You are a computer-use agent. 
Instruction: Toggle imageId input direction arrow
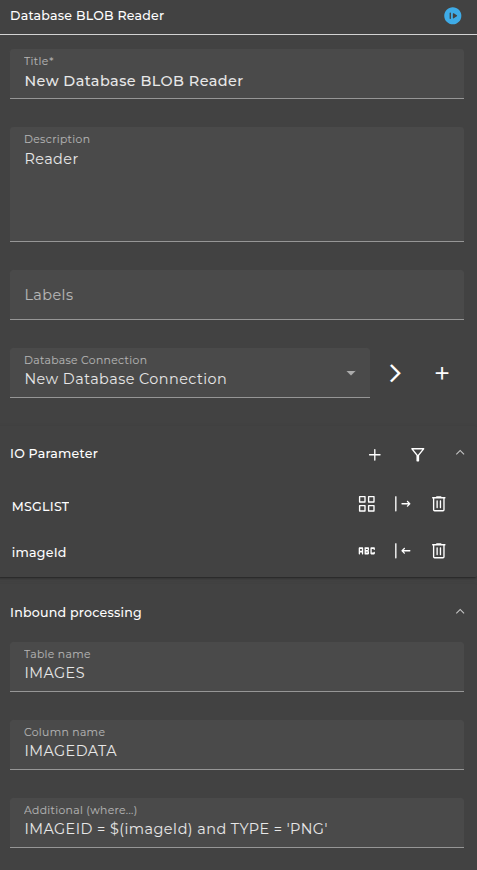(x=403, y=551)
